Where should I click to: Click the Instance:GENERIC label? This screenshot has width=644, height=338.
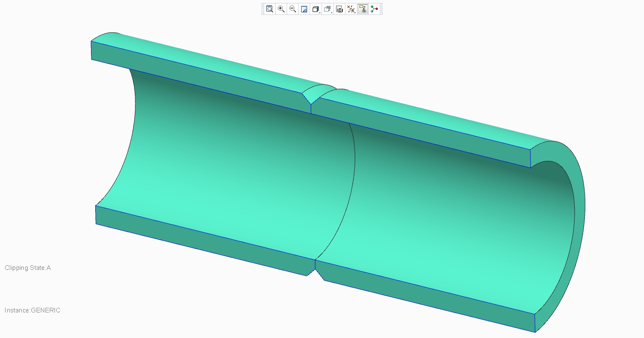tap(32, 310)
